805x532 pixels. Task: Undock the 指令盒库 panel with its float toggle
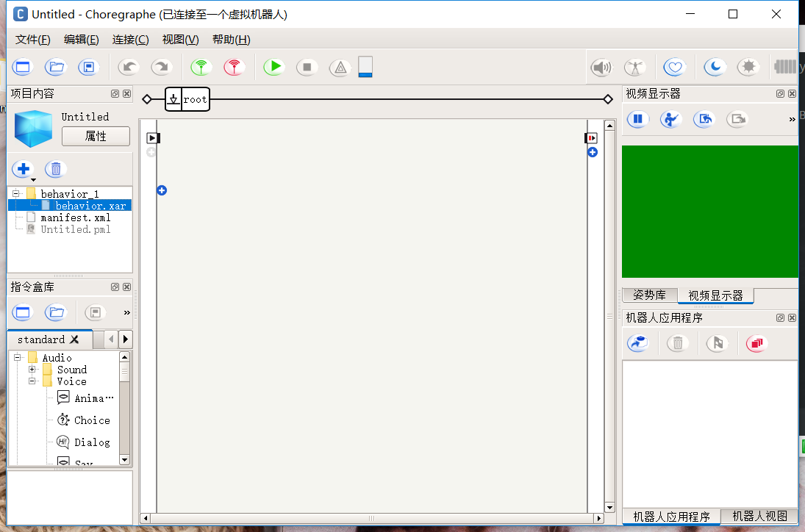click(114, 287)
